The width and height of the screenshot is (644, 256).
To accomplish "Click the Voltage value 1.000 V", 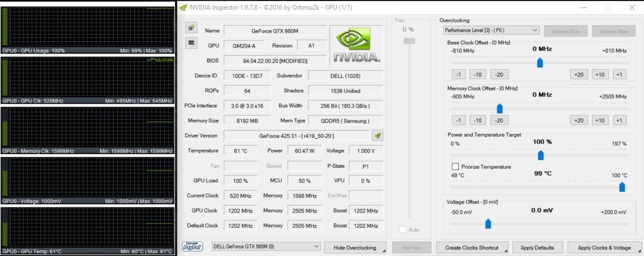I will point(366,150).
